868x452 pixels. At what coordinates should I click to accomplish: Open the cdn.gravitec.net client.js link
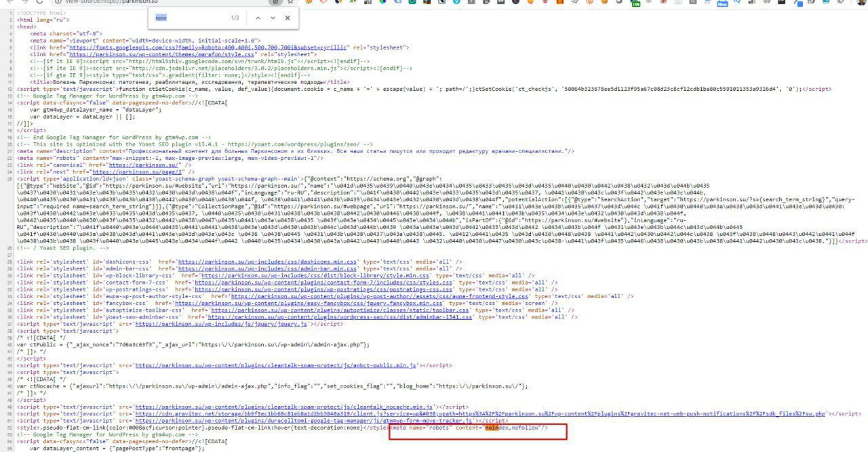click(x=479, y=413)
